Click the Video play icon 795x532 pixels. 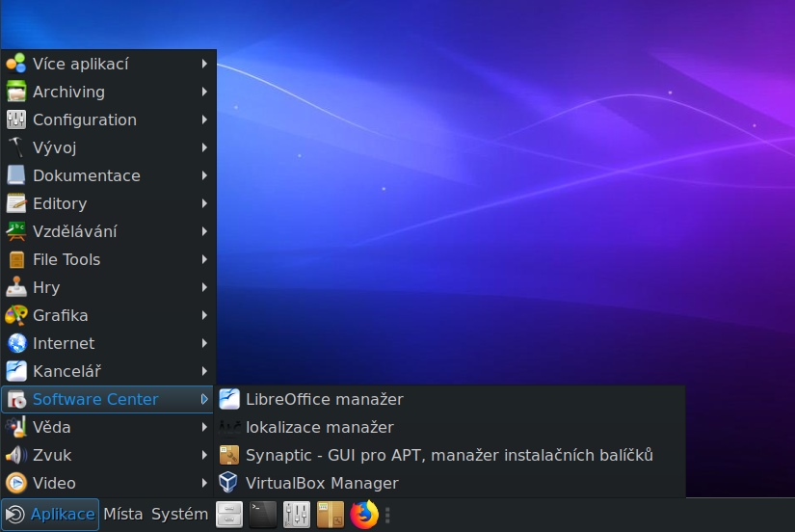(x=15, y=483)
